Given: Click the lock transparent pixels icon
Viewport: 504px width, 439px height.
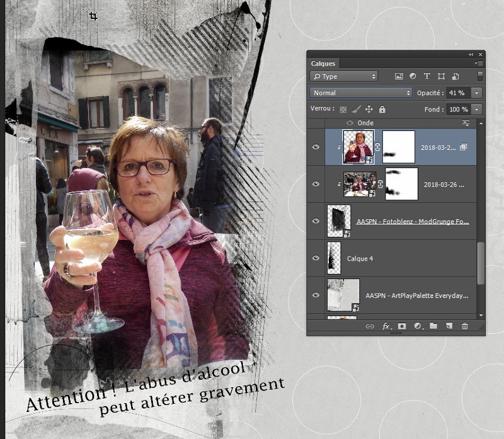Looking at the screenshot, I should click(x=343, y=110).
